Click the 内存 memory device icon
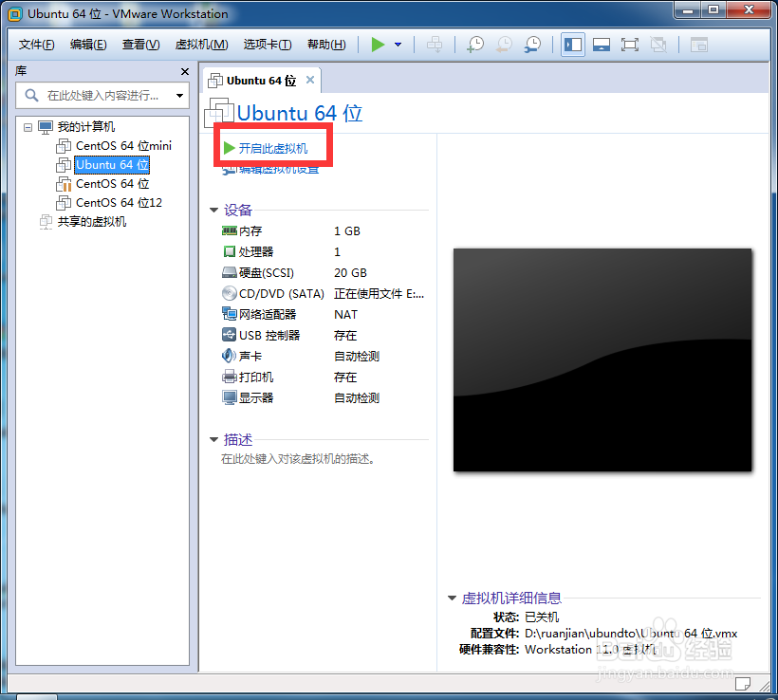This screenshot has width=778, height=700. point(230,230)
